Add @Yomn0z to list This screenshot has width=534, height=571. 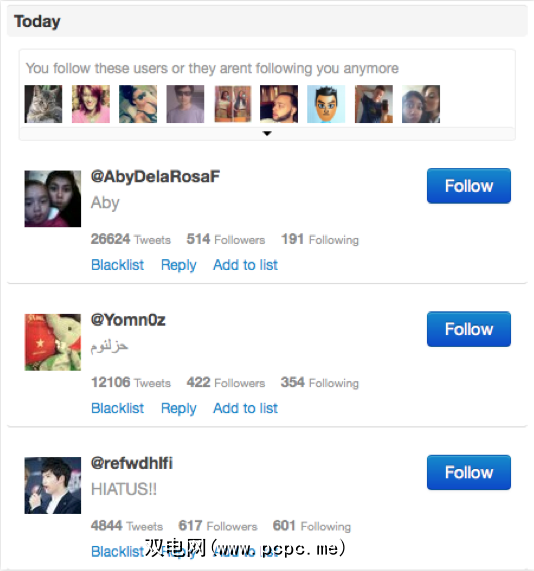(245, 408)
